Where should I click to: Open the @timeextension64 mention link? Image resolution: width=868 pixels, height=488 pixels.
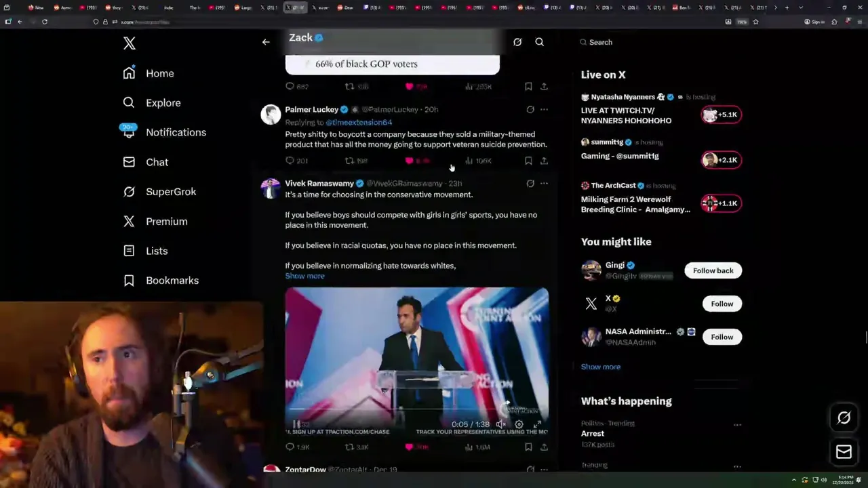click(x=359, y=123)
